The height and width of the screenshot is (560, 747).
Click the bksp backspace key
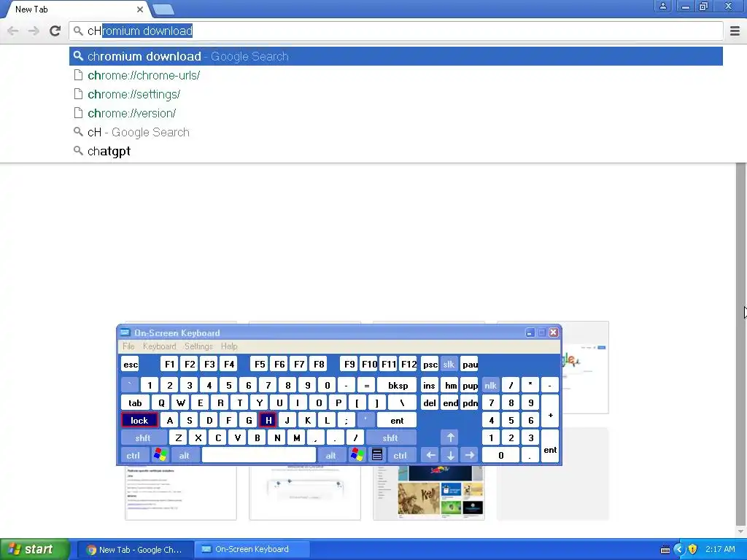398,385
